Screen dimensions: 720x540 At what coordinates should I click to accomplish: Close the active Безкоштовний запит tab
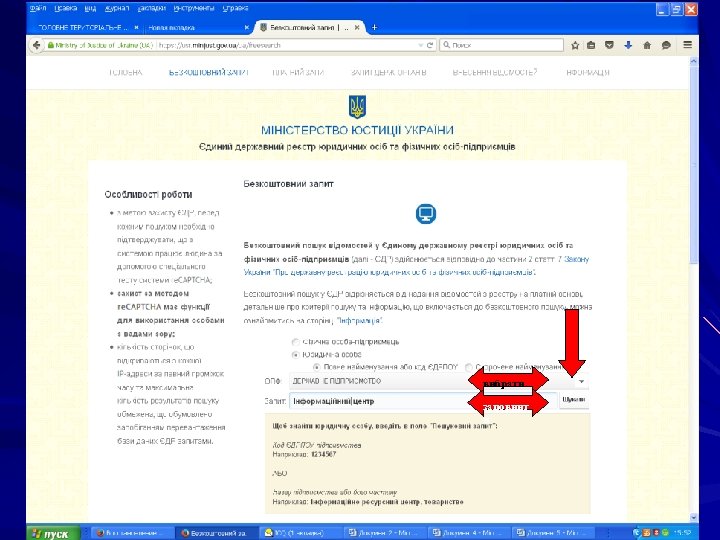point(357,28)
